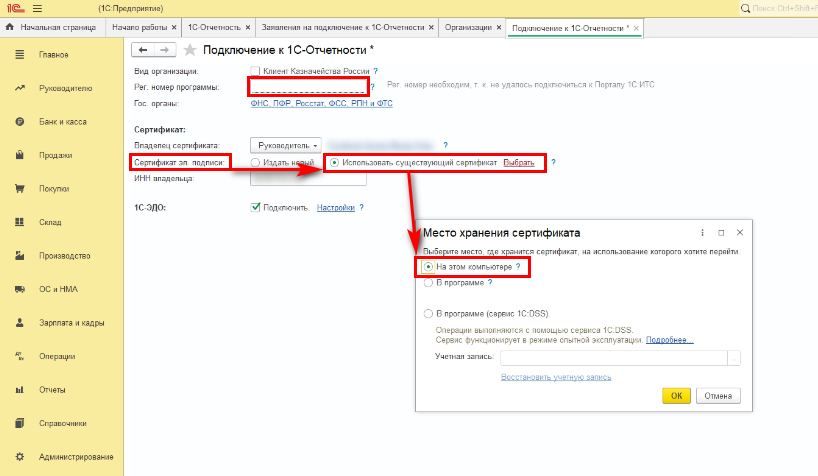
Task: Open the Отчеты bar chart icon
Action: point(19,390)
